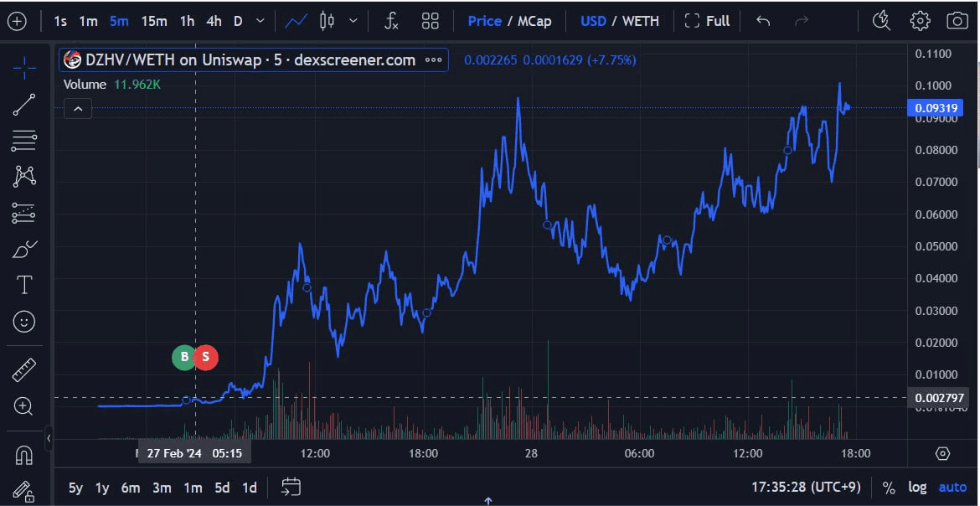Image resolution: width=980 pixels, height=506 pixels.
Task: Toggle auto scale for the chart
Action: [952, 488]
